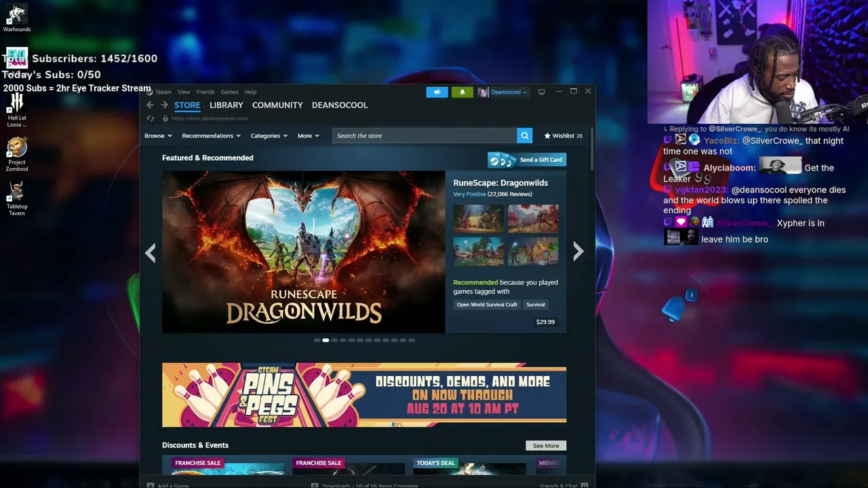Open the green notifications bell
The height and width of the screenshot is (488, 868).
[x=462, y=92]
